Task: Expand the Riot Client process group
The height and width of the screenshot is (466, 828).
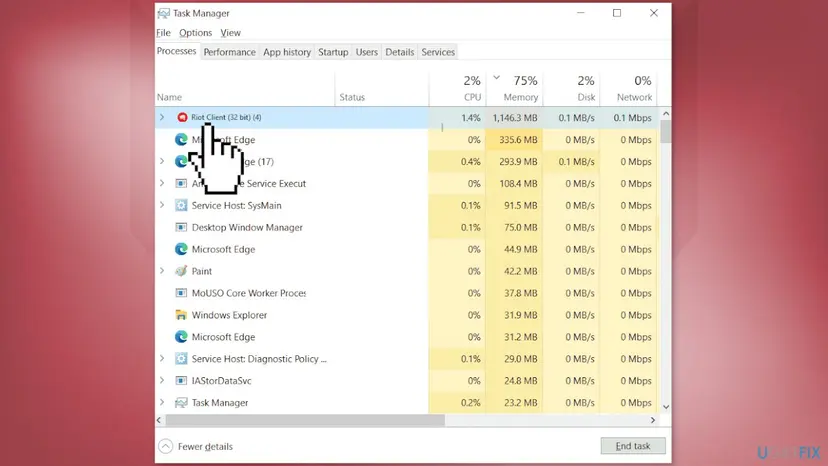Action: click(x=162, y=117)
